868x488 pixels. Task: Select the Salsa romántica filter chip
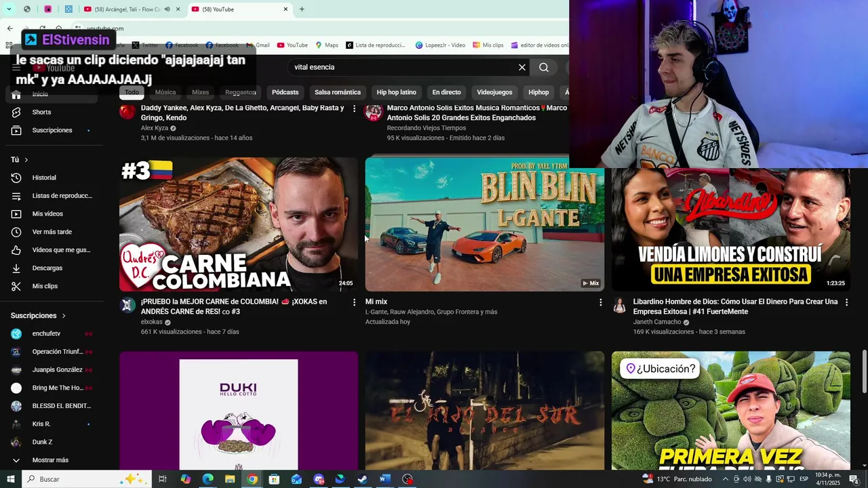tap(338, 92)
